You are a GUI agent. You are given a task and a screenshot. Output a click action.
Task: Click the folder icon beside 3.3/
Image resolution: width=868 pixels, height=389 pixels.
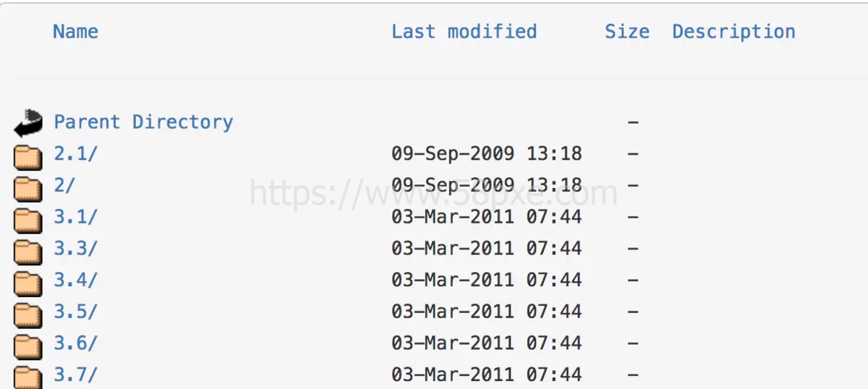coord(29,250)
